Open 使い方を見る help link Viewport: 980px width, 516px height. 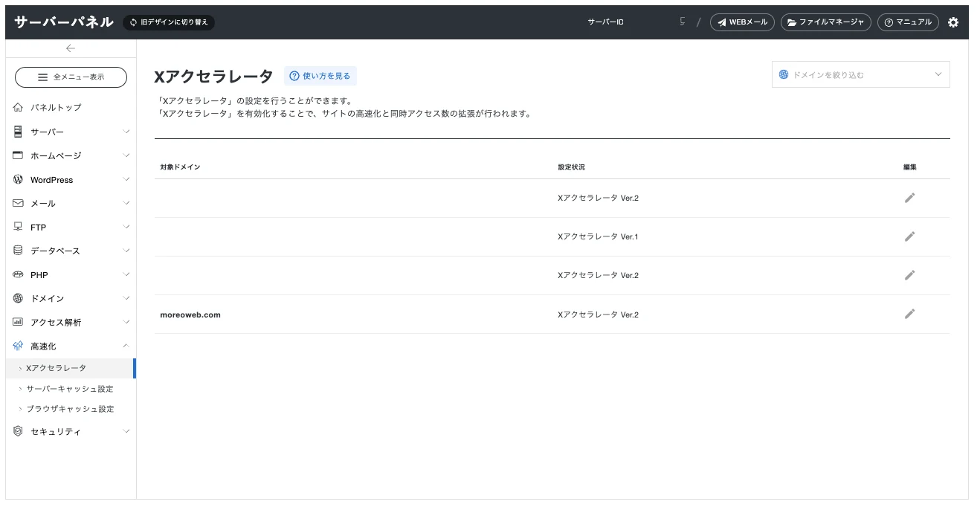320,76
